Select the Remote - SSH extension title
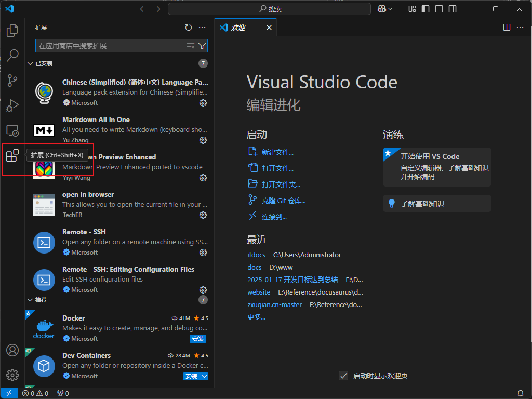This screenshot has height=399, width=532. click(84, 232)
